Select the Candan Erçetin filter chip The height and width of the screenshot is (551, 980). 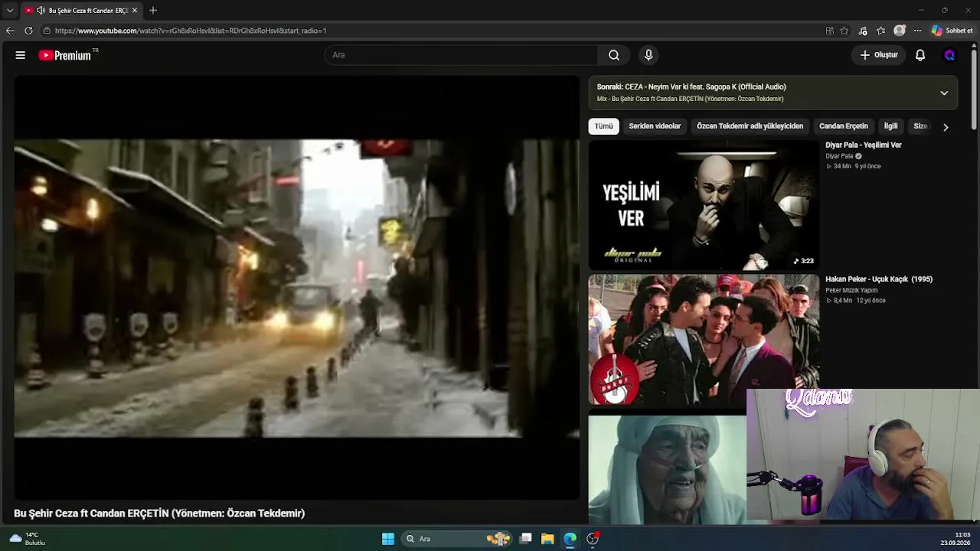(x=844, y=126)
